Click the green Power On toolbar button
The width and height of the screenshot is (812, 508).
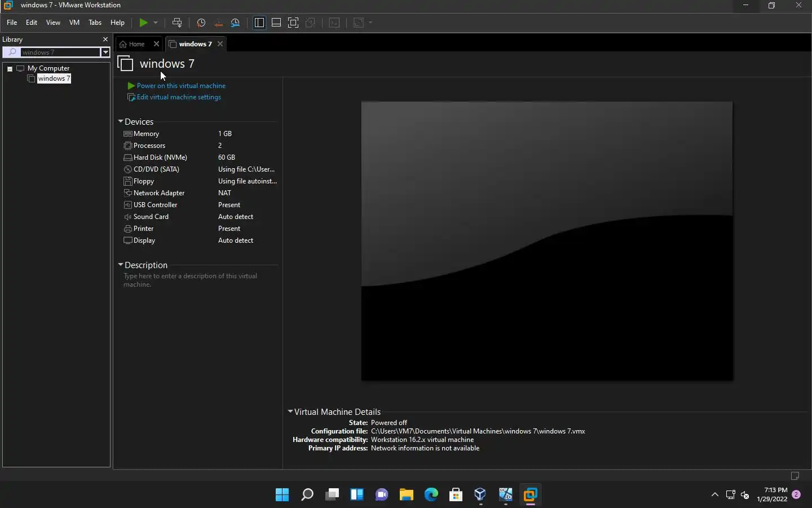143,23
